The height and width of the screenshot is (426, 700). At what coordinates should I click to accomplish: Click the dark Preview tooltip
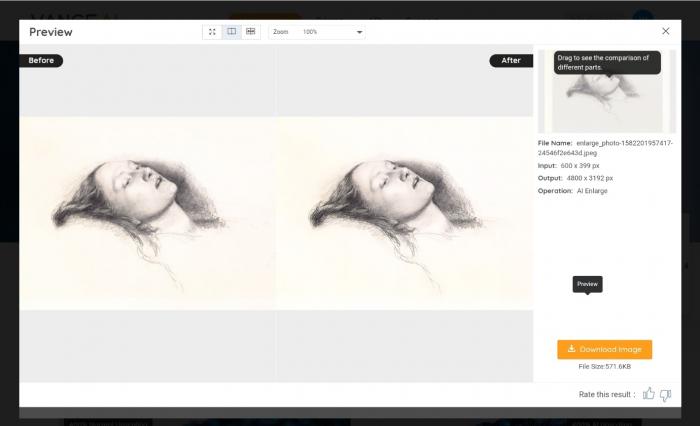tap(588, 284)
